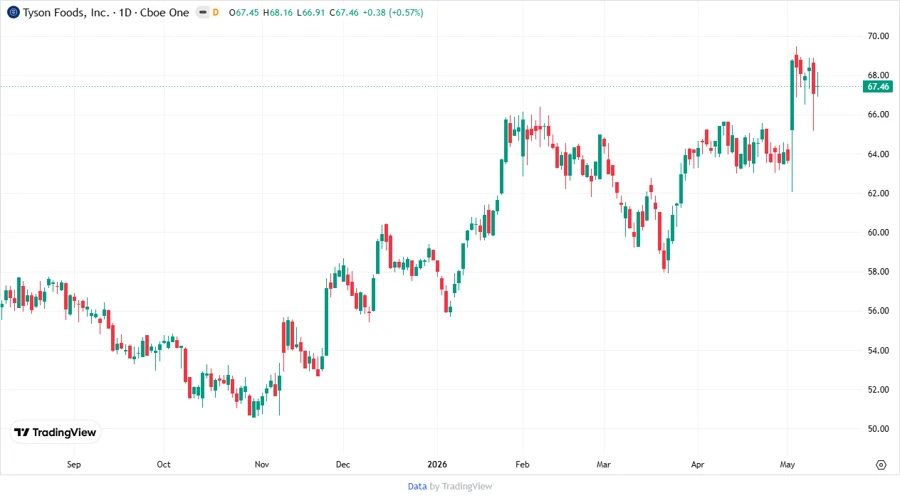The image size is (900, 498).
Task: Click the Feb label on time axis
Action: [x=522, y=464]
